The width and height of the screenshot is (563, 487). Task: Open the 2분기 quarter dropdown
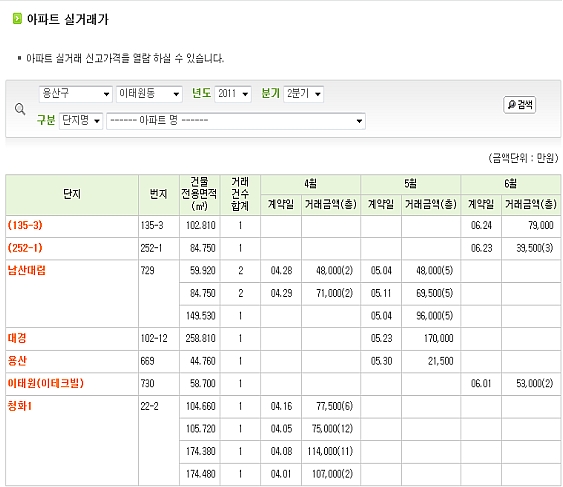point(303,94)
